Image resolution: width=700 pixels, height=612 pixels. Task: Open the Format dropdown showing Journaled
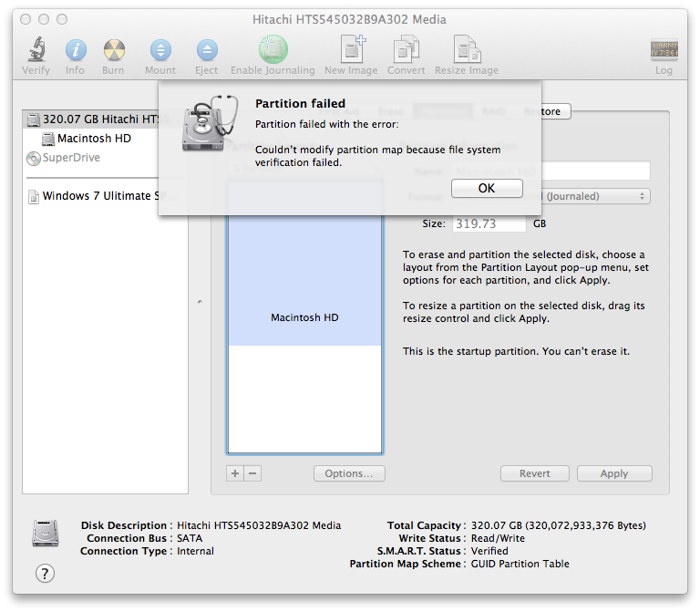595,196
